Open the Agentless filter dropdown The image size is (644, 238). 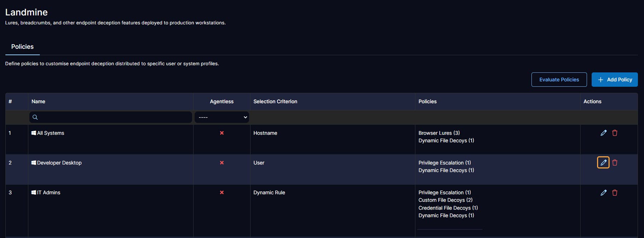(x=222, y=117)
